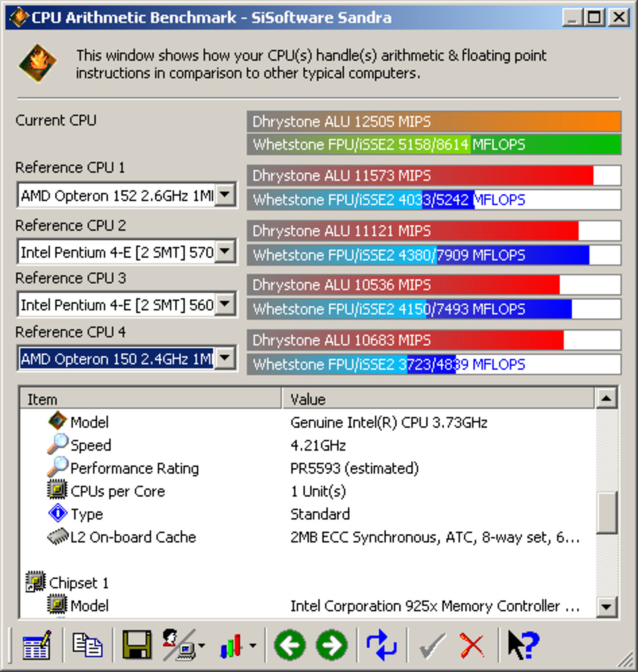Click the processor Model row icon
Screen dimensions: 638x672
pos(57,421)
